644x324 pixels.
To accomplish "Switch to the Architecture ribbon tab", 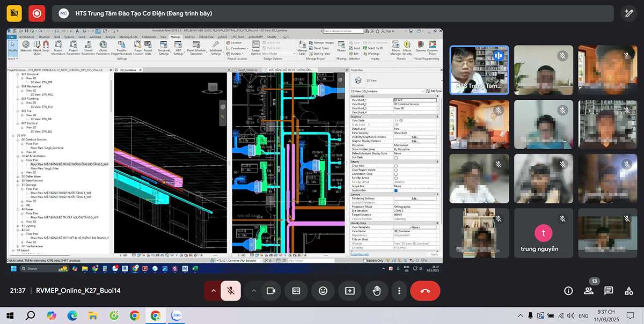I will 27,37.
